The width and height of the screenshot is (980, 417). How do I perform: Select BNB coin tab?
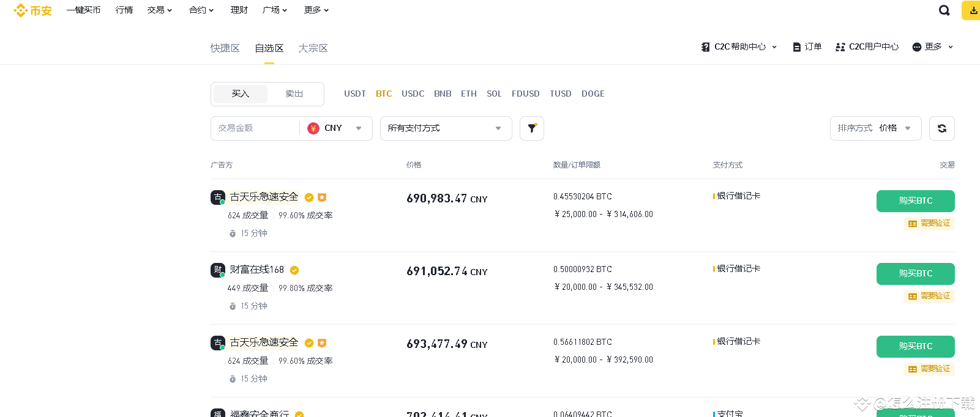coord(443,94)
